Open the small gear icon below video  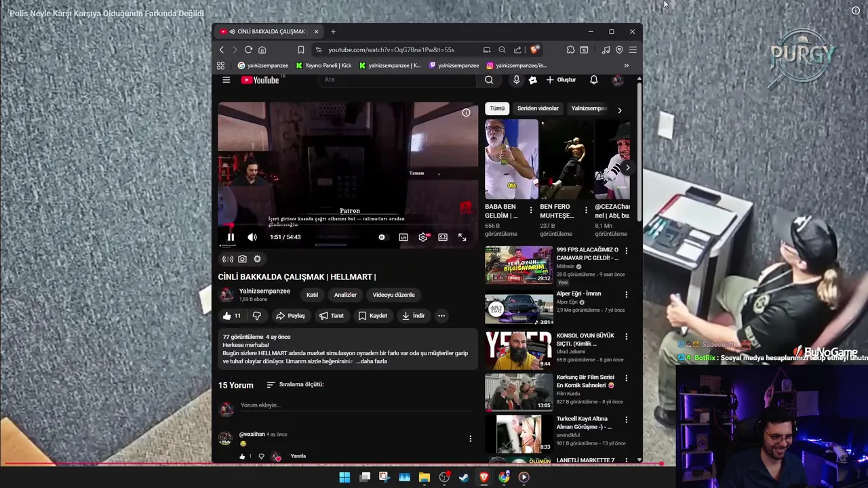pyautogui.click(x=257, y=259)
